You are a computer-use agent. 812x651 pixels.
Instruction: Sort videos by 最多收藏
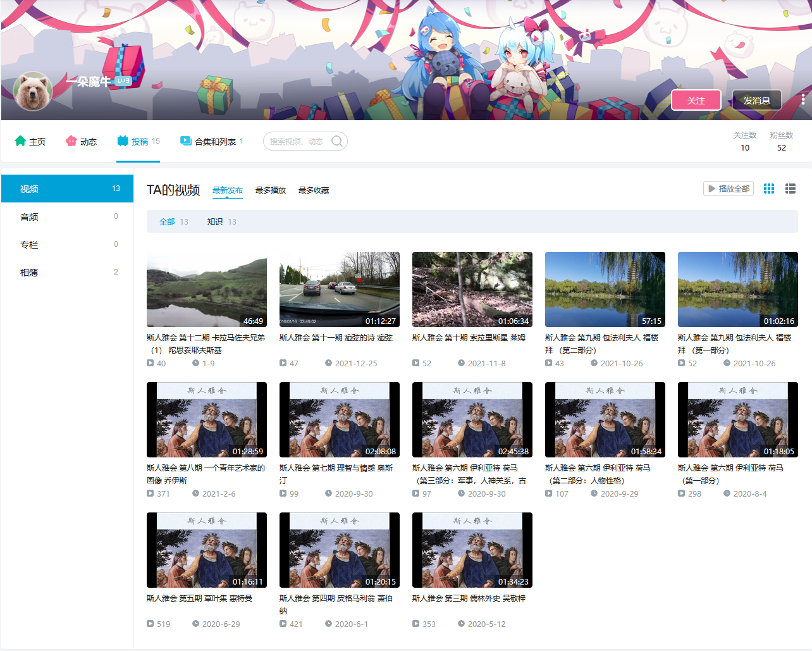[x=314, y=190]
